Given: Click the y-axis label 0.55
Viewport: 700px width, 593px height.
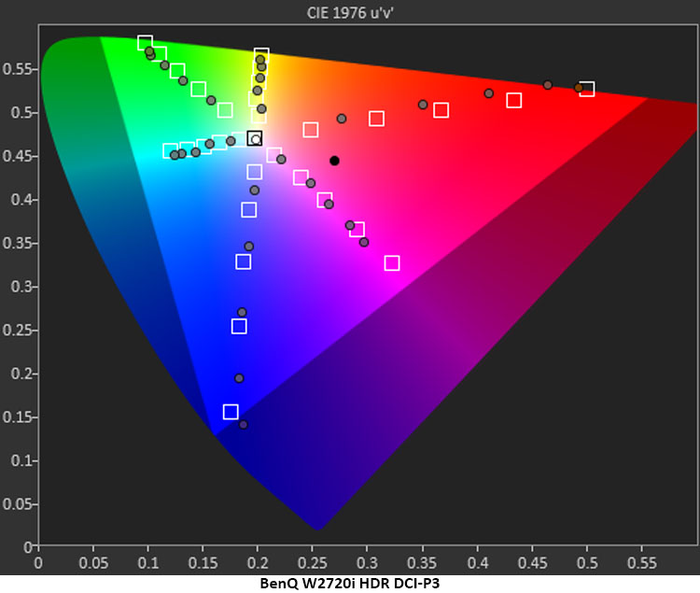Looking at the screenshot, I should tap(17, 69).
